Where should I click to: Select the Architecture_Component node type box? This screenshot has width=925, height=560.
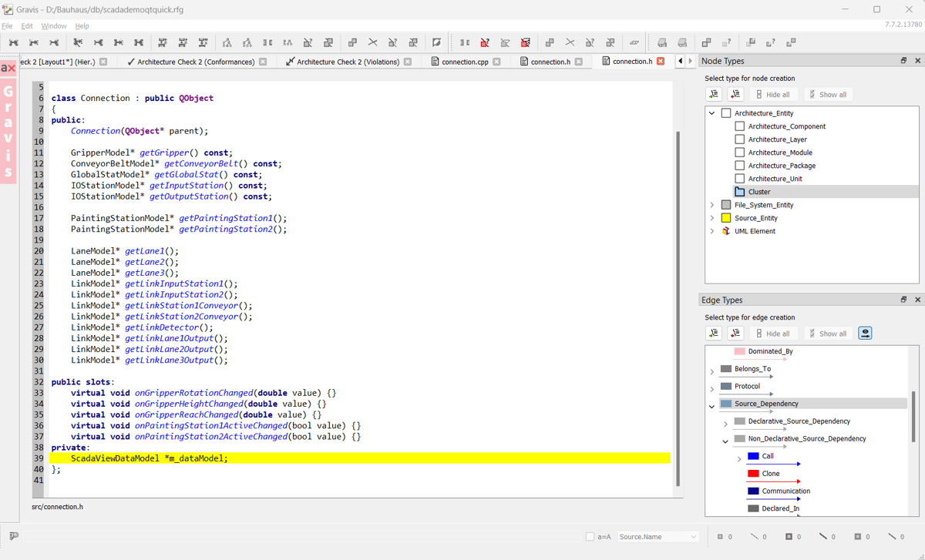(x=740, y=126)
